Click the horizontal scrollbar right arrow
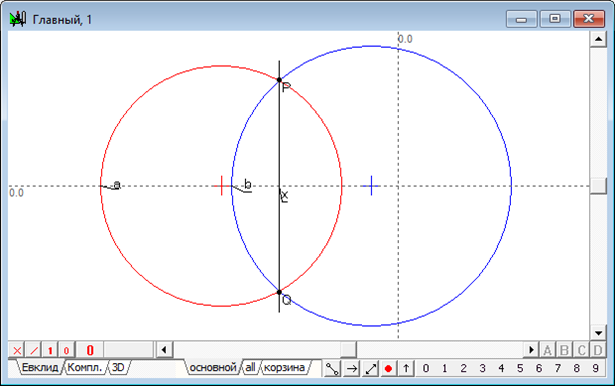The height and width of the screenshot is (386, 615). click(531, 350)
